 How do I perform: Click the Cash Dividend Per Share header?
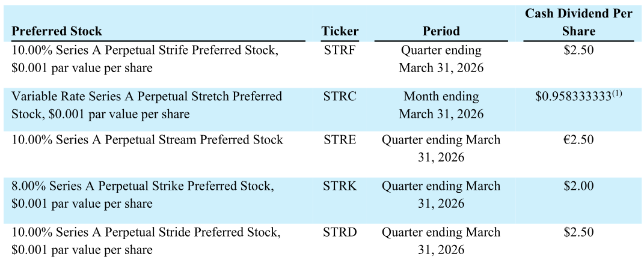click(578, 22)
